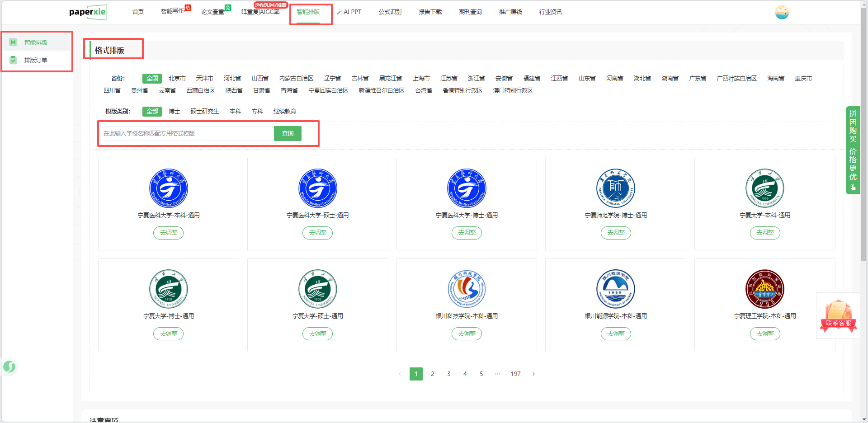Click the 银川科技学院 logo thumbnail

coord(467,289)
